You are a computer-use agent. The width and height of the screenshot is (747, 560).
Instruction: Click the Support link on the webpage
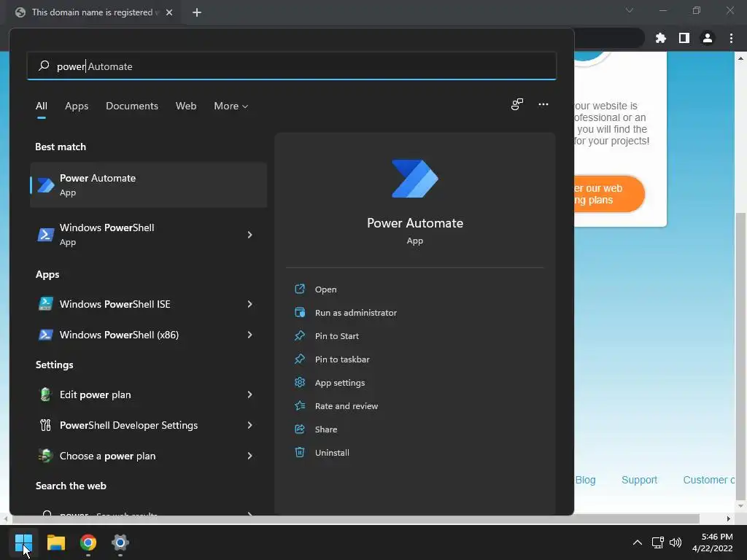[639, 480]
